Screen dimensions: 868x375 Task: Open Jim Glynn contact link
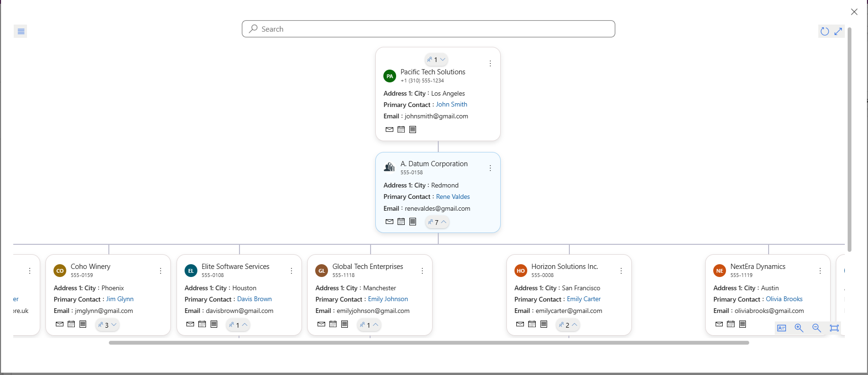coord(120,299)
